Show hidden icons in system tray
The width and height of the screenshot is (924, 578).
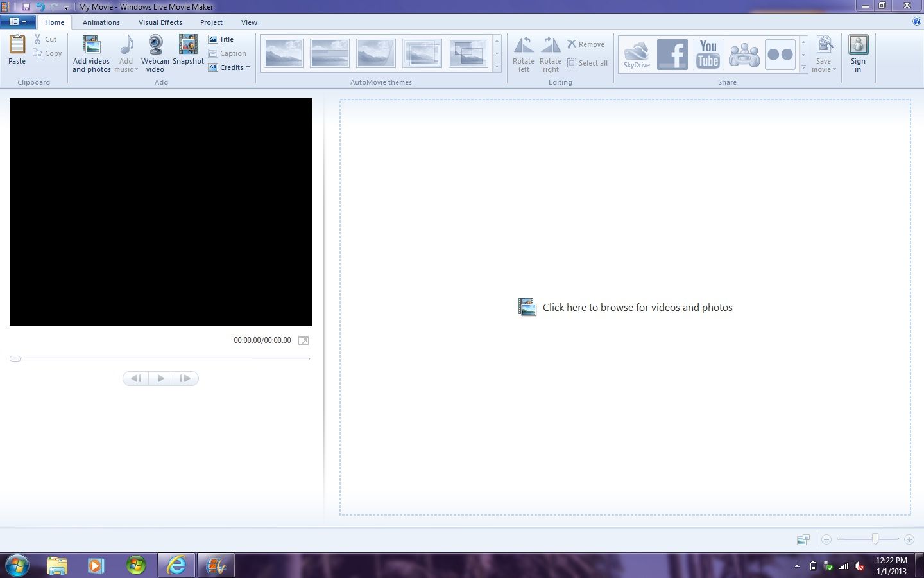coord(797,566)
